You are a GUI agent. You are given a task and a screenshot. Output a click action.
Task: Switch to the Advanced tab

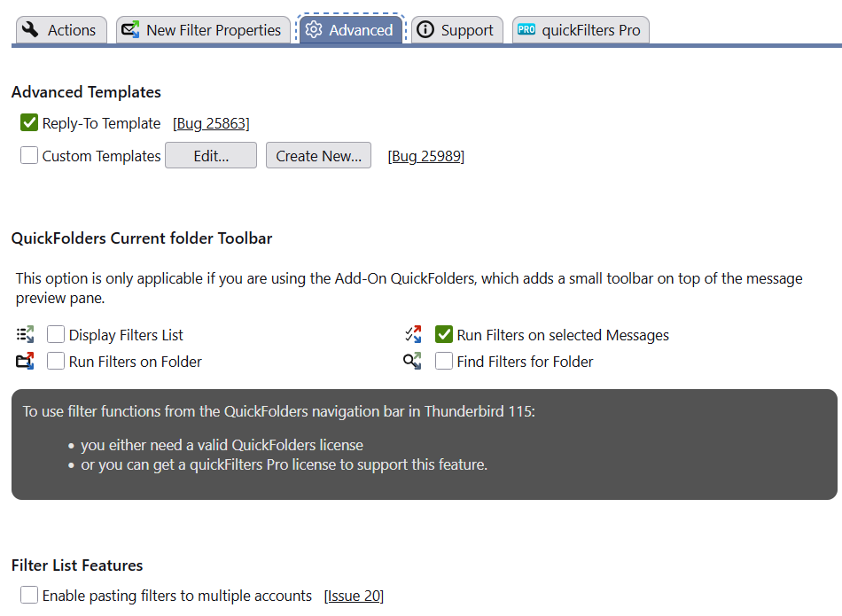[x=350, y=30]
